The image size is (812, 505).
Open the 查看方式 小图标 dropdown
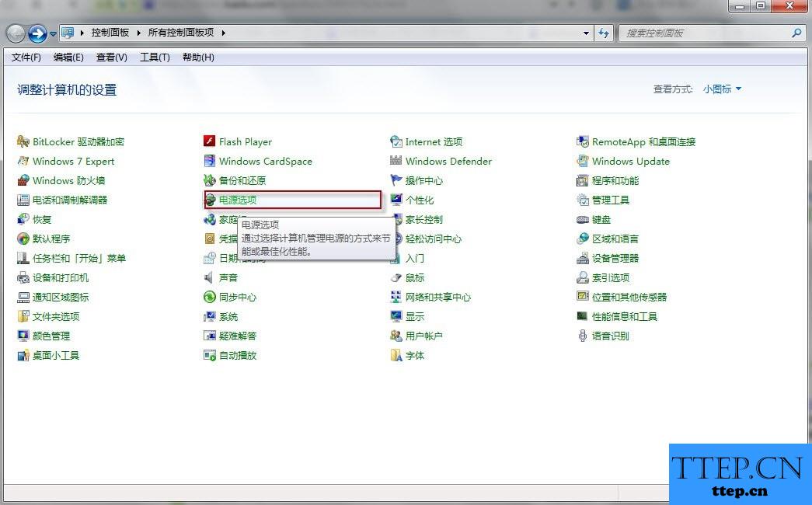pyautogui.click(x=722, y=89)
